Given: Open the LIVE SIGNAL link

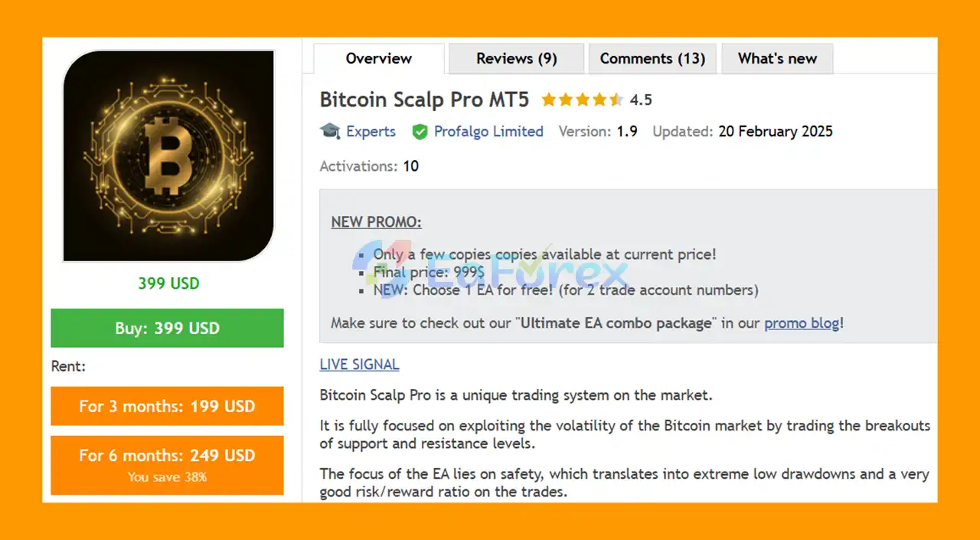Looking at the screenshot, I should pyautogui.click(x=359, y=365).
